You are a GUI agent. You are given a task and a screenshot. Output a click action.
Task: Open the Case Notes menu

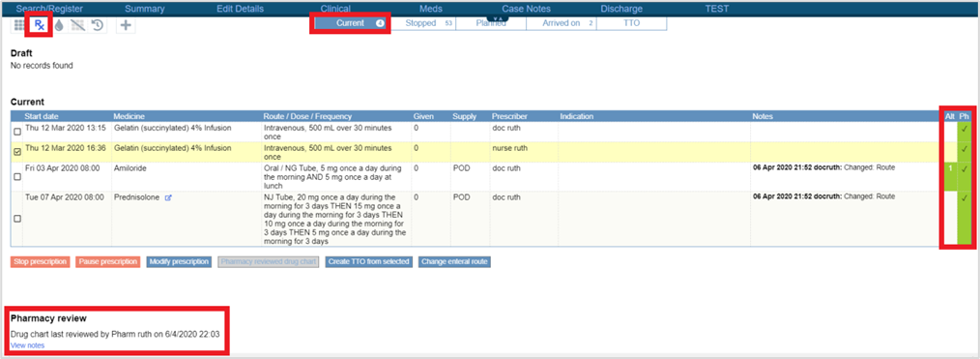[x=526, y=9]
